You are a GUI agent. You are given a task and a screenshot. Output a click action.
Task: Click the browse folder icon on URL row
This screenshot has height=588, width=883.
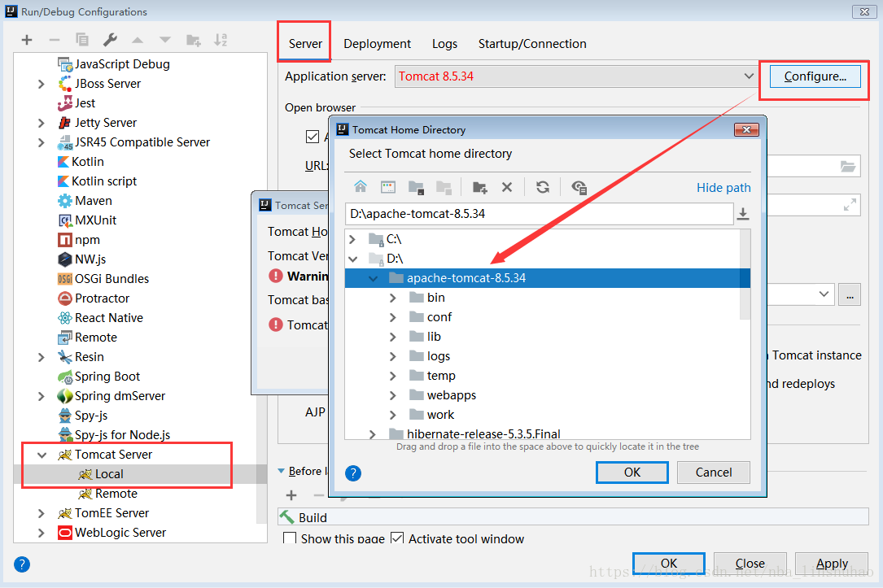coord(848,166)
